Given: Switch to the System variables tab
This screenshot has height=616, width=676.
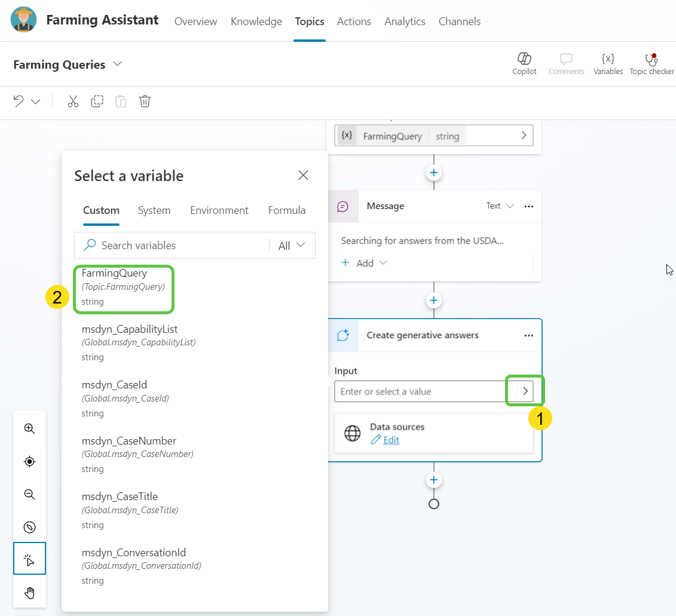Looking at the screenshot, I should point(154,210).
